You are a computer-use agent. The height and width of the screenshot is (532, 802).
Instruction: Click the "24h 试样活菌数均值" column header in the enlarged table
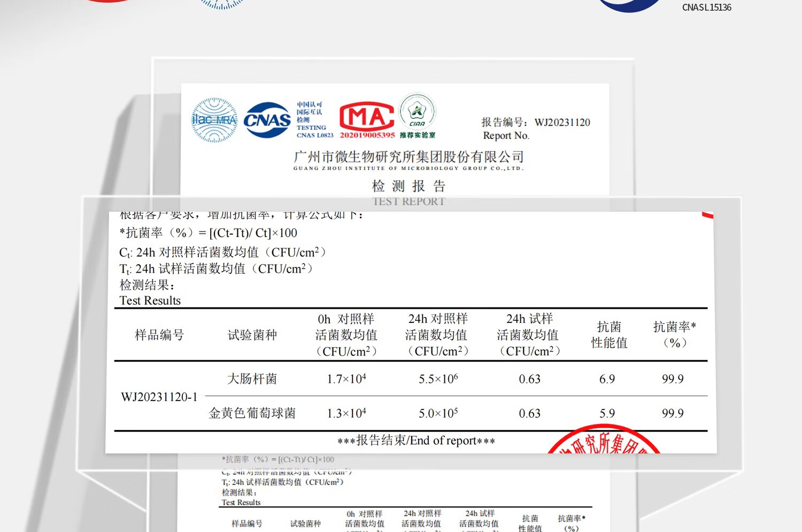point(529,335)
